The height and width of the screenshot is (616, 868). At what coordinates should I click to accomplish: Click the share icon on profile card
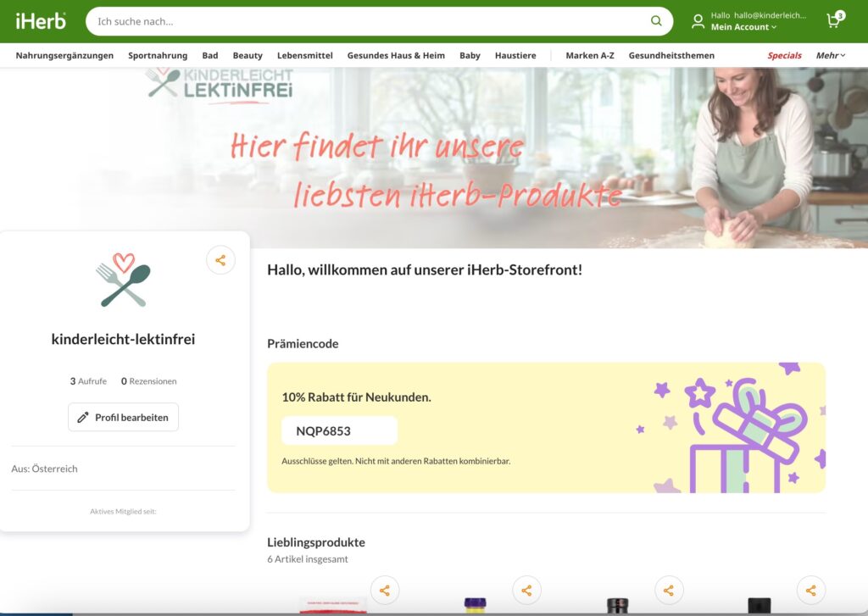tap(220, 260)
